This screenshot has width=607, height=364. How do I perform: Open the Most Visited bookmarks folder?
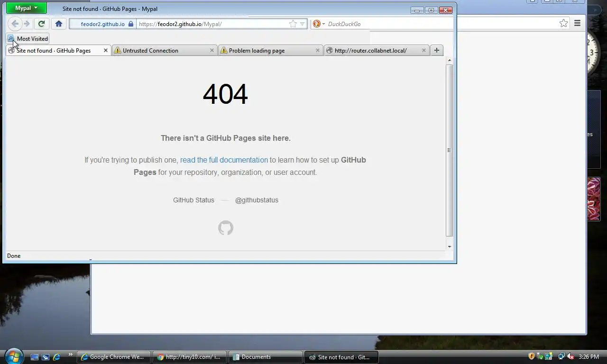[x=28, y=38]
